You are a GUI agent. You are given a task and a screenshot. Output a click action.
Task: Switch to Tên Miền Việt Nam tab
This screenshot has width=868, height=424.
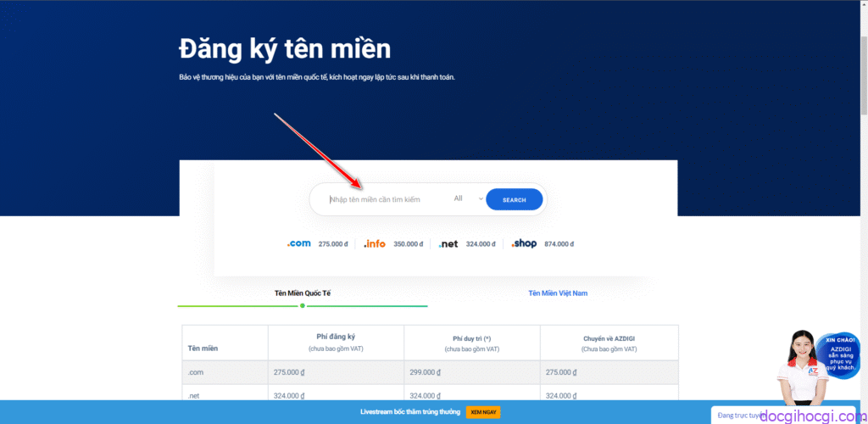pos(558,293)
